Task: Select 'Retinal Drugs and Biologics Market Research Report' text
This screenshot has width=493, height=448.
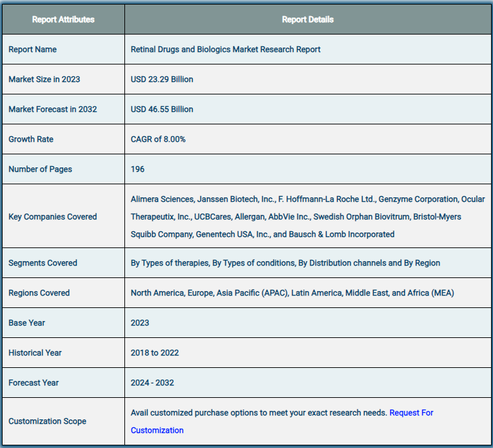Action: 225,49
